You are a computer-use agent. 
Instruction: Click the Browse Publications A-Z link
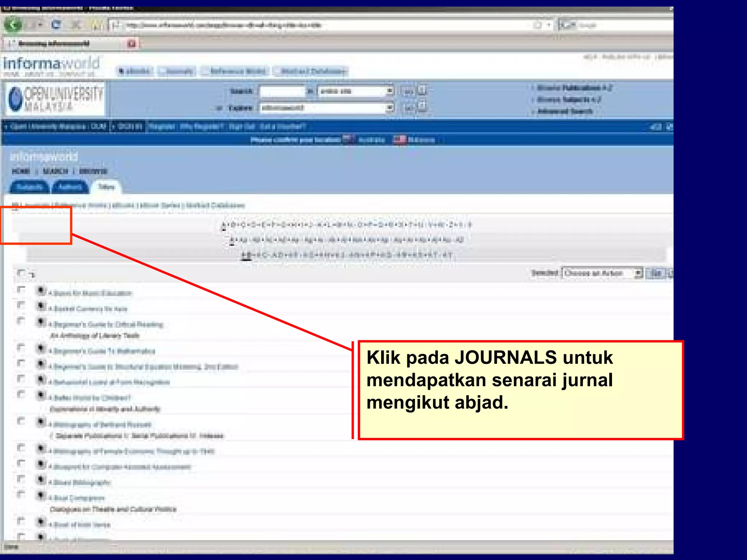coord(574,88)
